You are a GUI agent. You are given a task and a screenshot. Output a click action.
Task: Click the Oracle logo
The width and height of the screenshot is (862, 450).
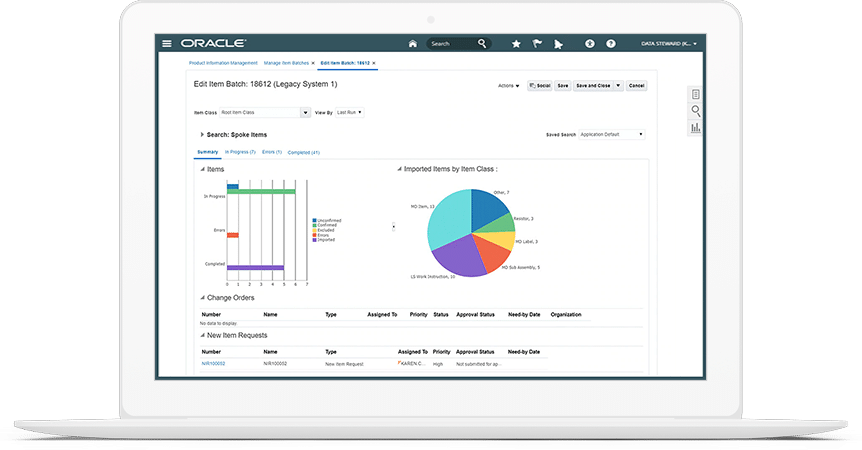point(213,43)
